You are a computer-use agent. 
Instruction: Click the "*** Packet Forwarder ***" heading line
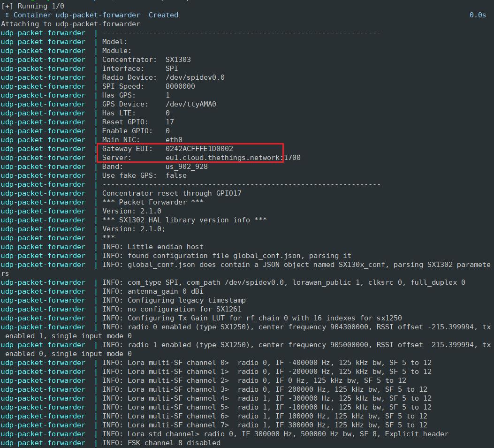[x=152, y=202]
